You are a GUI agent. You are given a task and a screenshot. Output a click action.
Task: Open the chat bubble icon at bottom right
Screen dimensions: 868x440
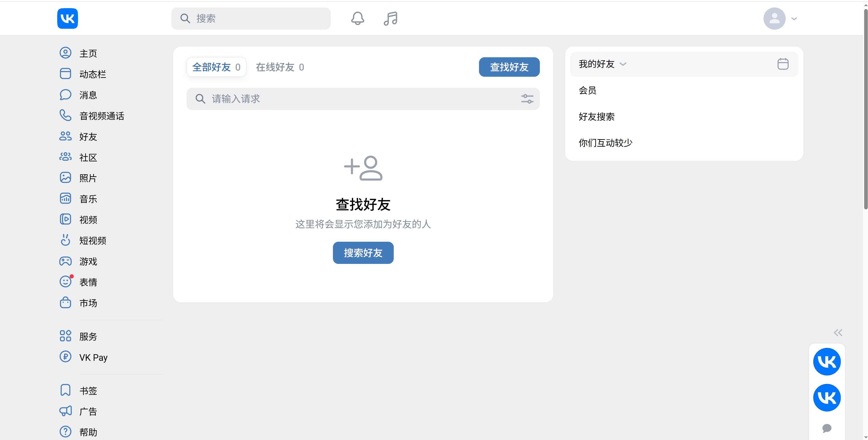tap(827, 428)
